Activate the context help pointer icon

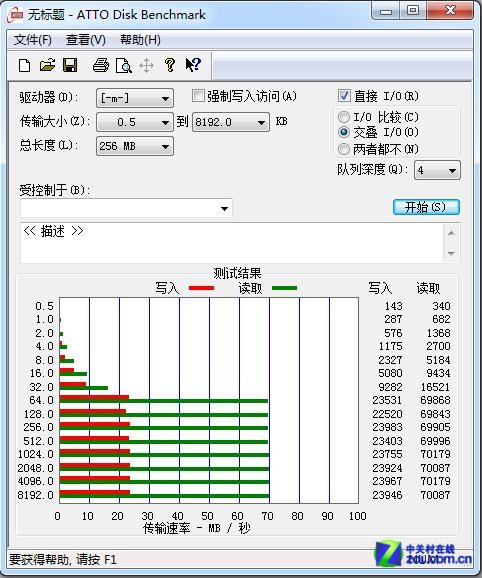pos(193,65)
